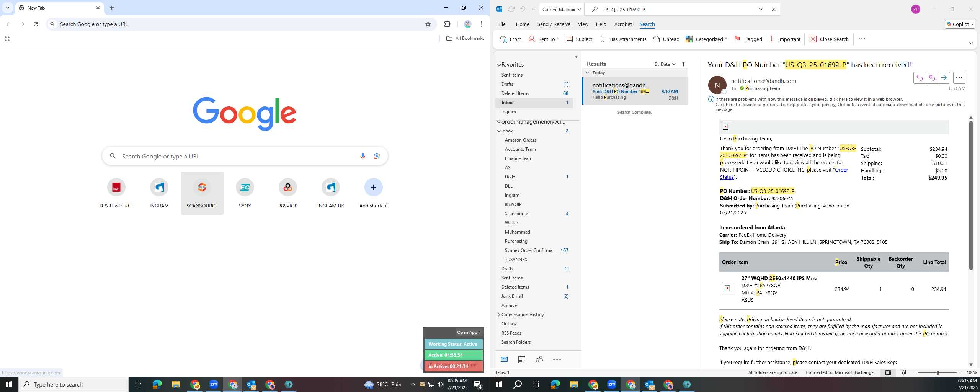Open more navigation options in Outlook
980x392 pixels.
coord(557,359)
